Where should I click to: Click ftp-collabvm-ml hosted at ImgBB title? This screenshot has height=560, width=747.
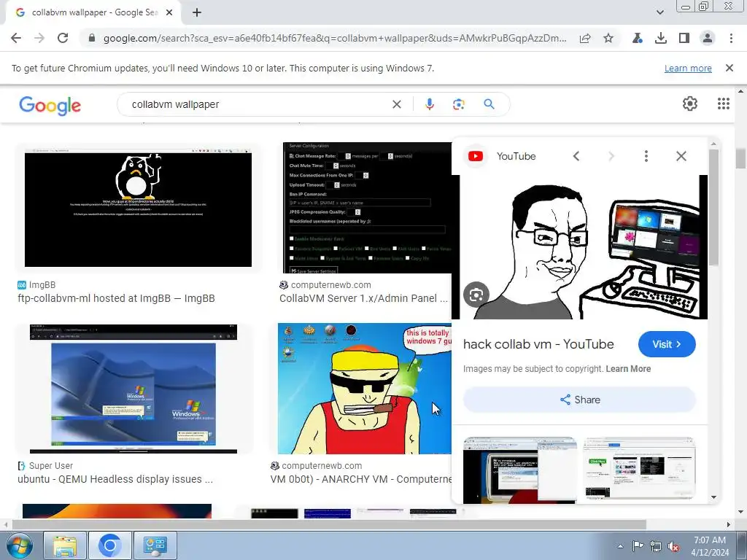[116, 298]
